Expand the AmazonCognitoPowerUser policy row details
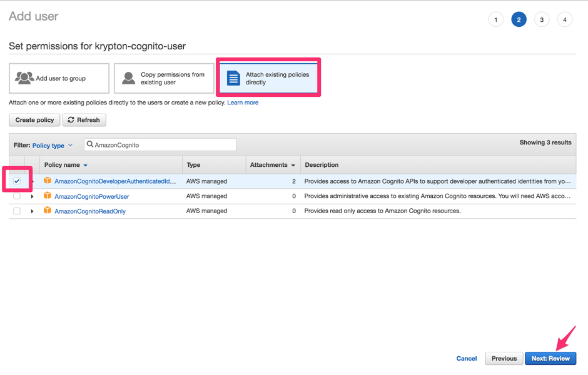Screen dimensions: 588x375 coord(32,196)
